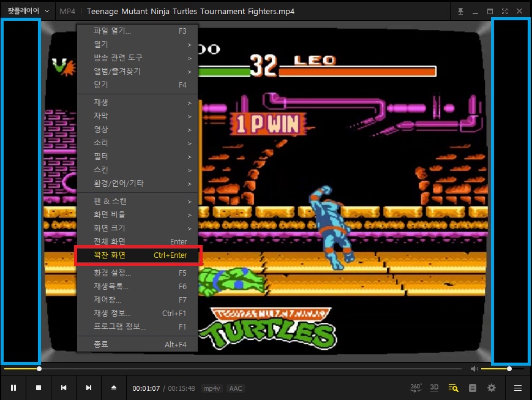
Task: Skip to next track
Action: [89, 388]
